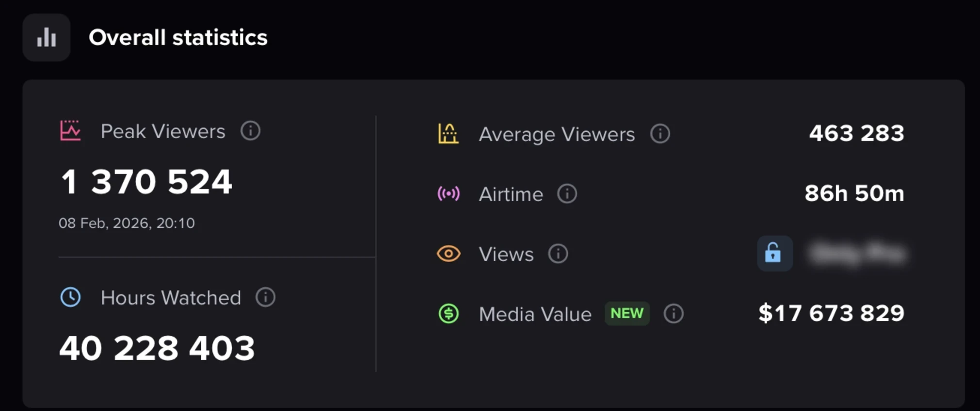Click the yellow Average Viewers icon
This screenshot has width=980, height=411.
point(449,134)
